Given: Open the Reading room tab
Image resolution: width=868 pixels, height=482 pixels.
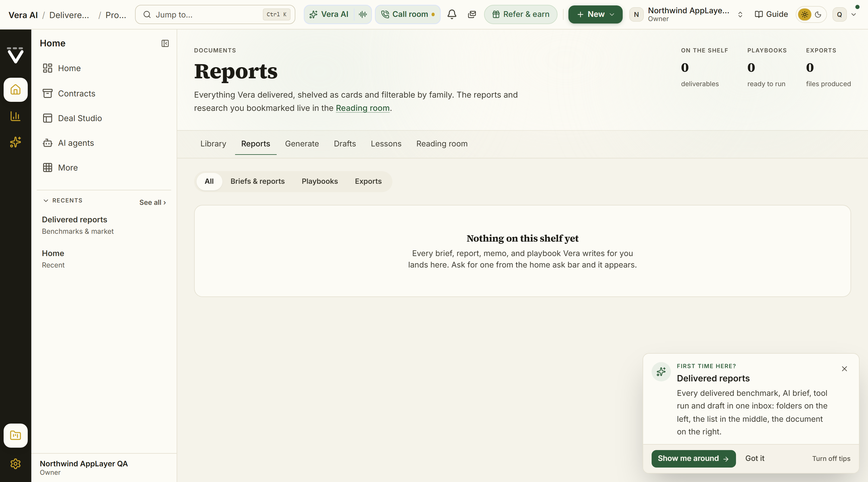Looking at the screenshot, I should (x=442, y=144).
